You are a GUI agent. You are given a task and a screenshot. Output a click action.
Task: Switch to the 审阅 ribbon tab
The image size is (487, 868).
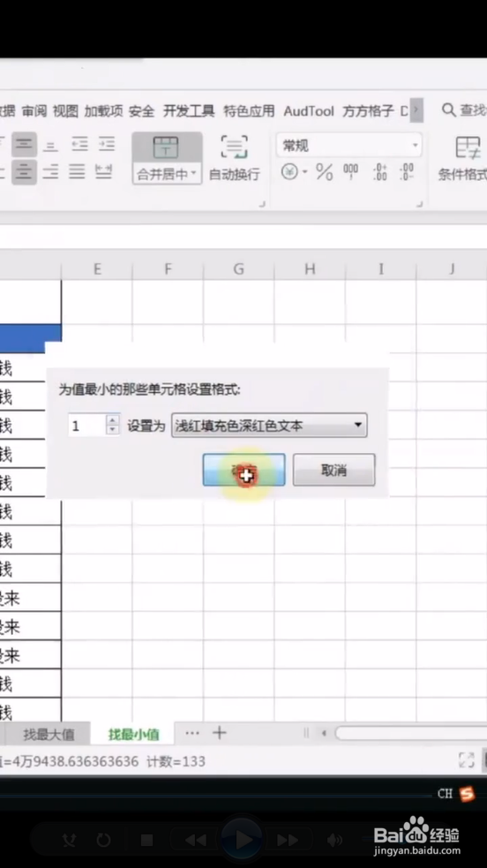[x=34, y=111]
